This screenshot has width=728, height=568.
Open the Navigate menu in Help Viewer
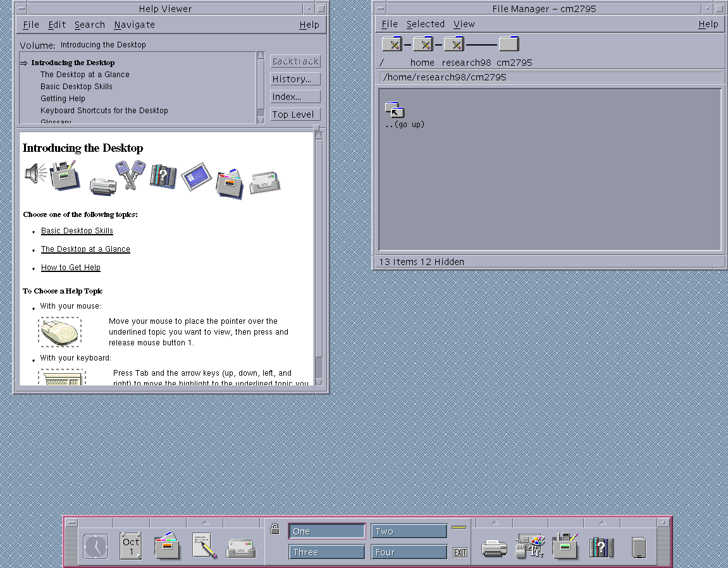point(134,25)
